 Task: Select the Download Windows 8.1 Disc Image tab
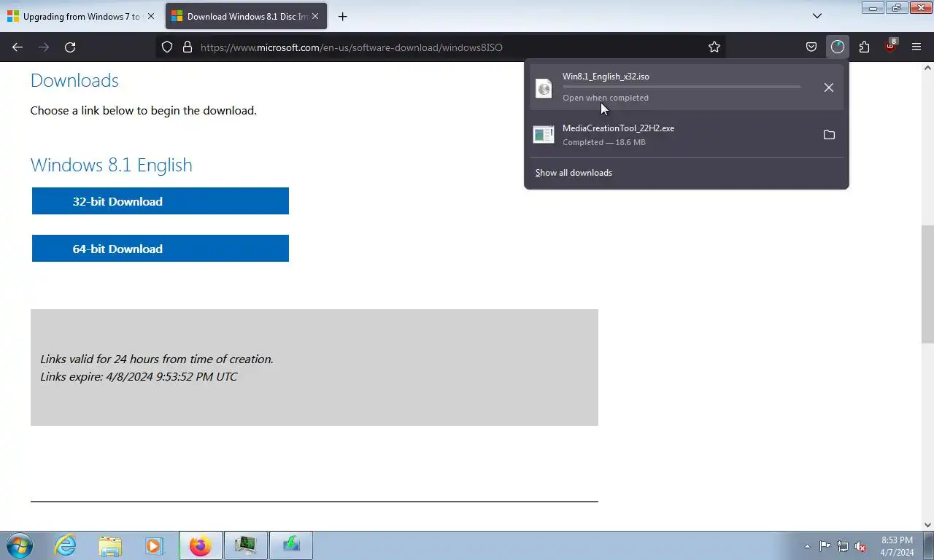coord(246,16)
